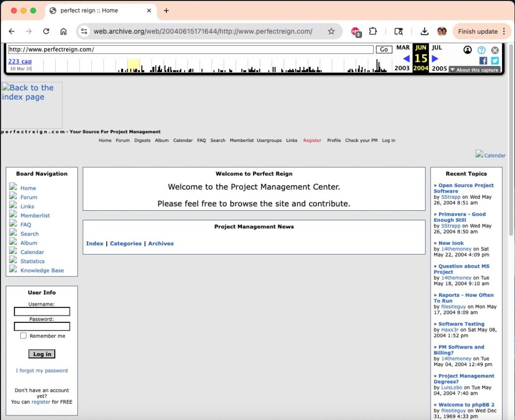The height and width of the screenshot is (420, 515).
Task: Open browser downloads icon
Action: 424,31
